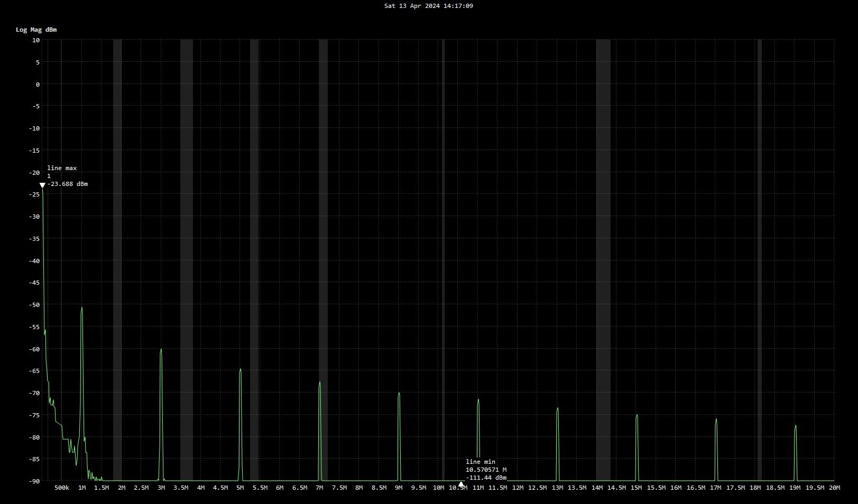Image resolution: width=858 pixels, height=504 pixels.
Task: Click the tip of the 3M peak
Action: [x=161, y=349]
